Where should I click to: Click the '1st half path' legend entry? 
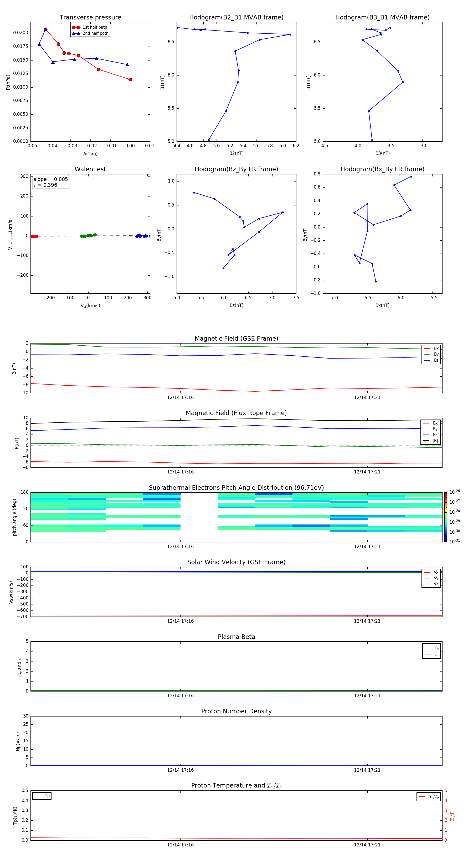point(90,27)
